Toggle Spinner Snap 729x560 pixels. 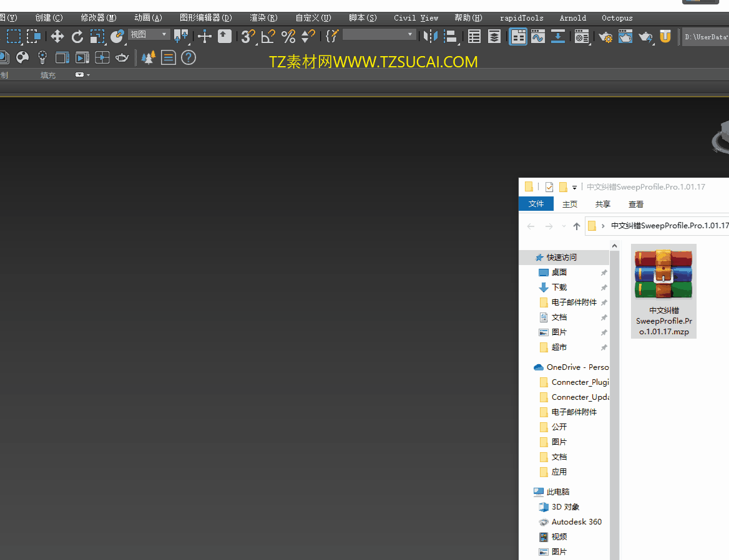(308, 36)
